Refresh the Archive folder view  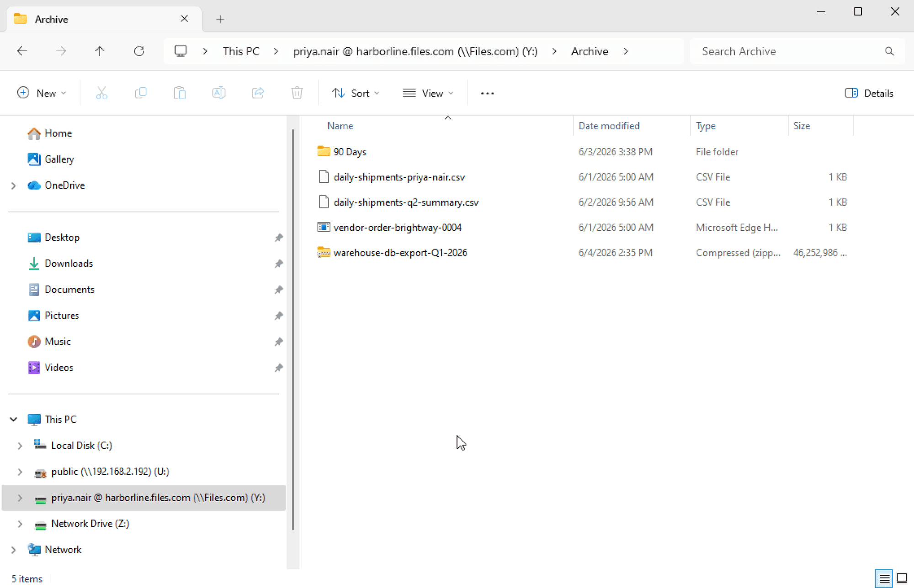(139, 51)
